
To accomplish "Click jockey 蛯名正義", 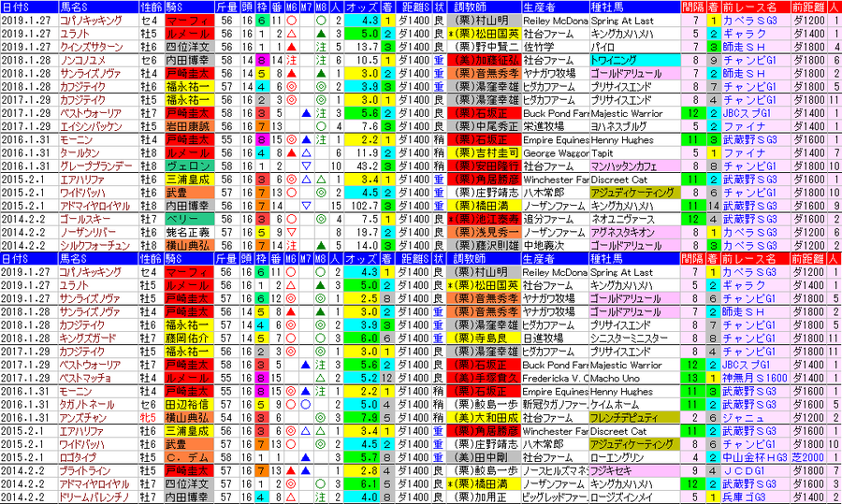I will click(189, 233).
